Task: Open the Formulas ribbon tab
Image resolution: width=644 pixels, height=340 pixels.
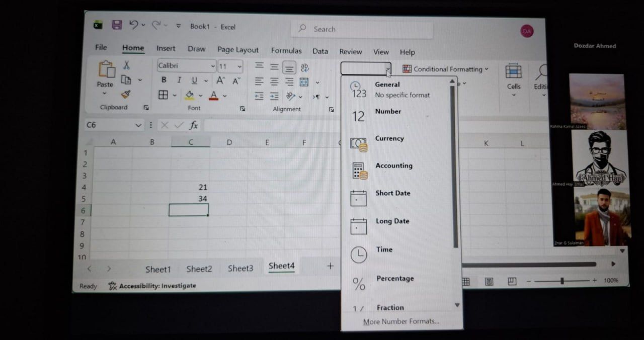Action: pos(286,51)
